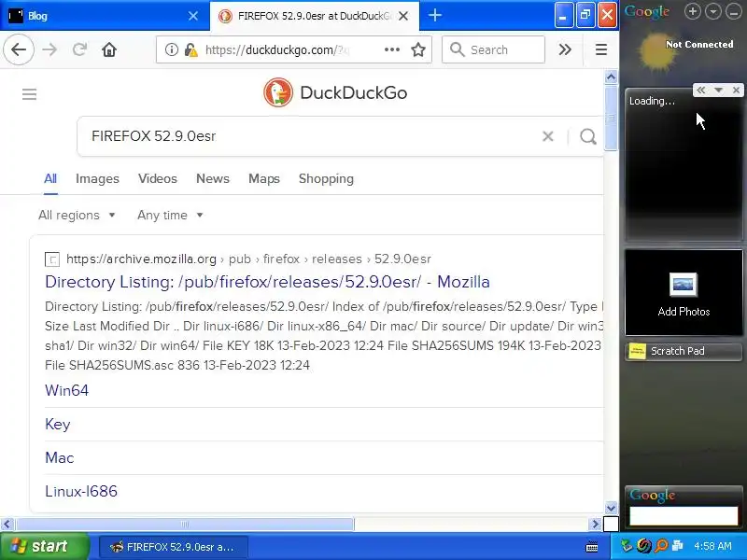Click the browser forward arrow
Screen dimensions: 747x560
pyautogui.click(x=49, y=49)
